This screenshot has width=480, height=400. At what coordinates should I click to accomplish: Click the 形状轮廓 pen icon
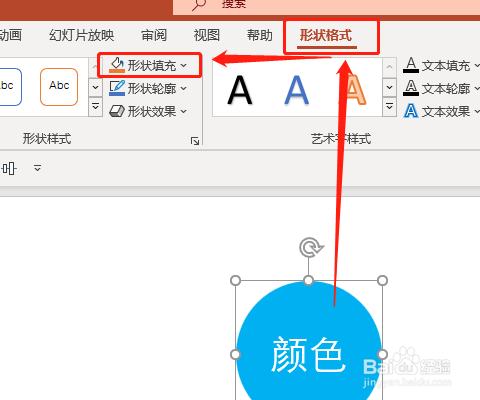pyautogui.click(x=117, y=88)
